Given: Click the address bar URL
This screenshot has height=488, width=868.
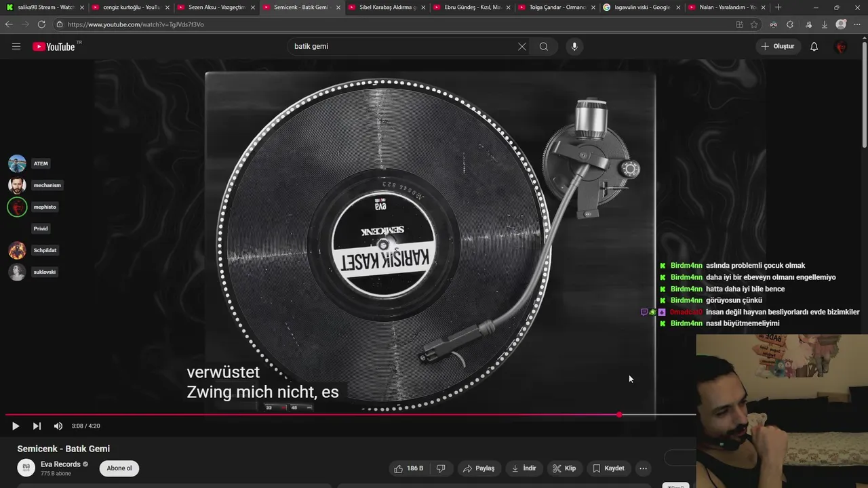Looking at the screenshot, I should (x=136, y=24).
